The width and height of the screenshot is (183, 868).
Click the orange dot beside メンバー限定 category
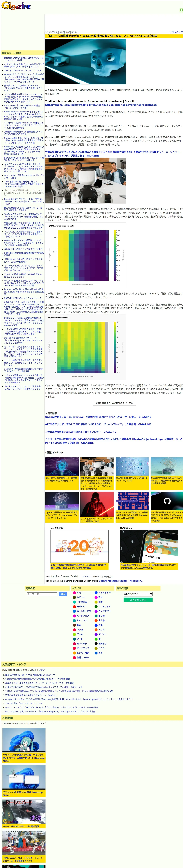pos(74,653)
